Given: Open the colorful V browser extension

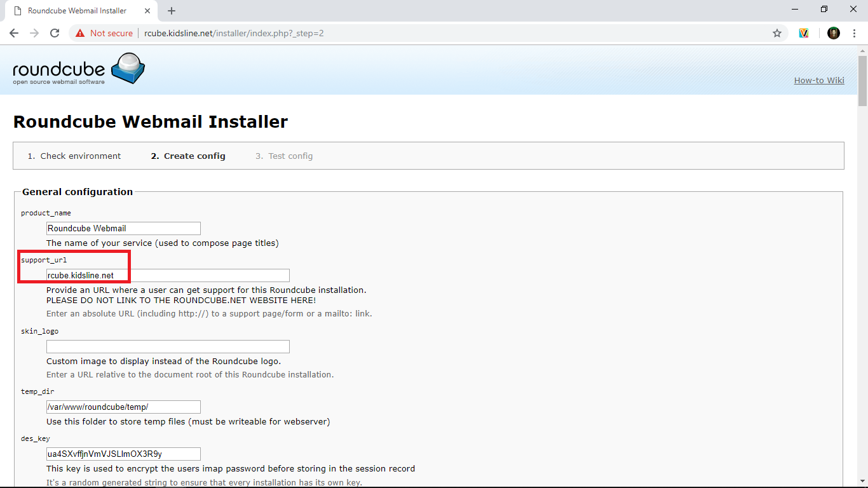Looking at the screenshot, I should coord(804,33).
